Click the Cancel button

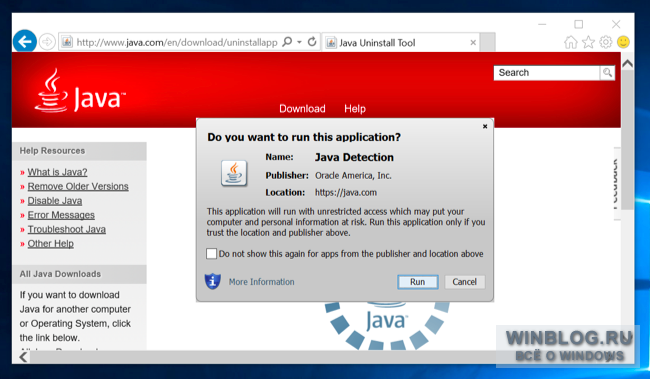pos(464,282)
